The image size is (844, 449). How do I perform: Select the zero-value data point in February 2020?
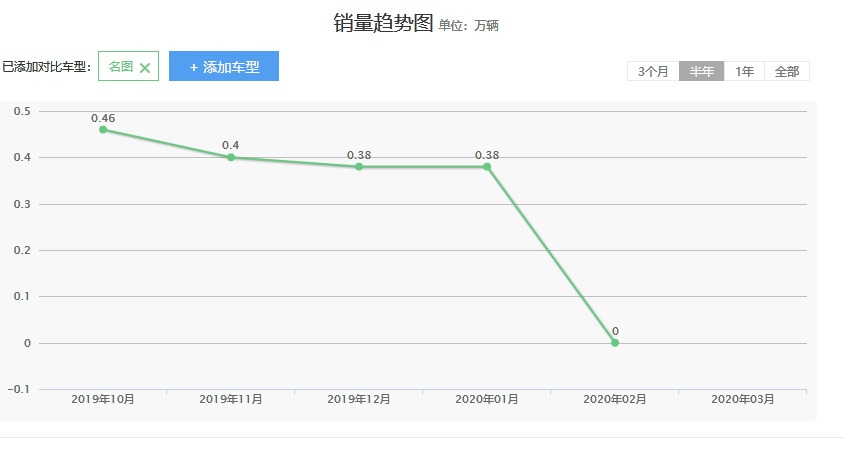point(615,343)
